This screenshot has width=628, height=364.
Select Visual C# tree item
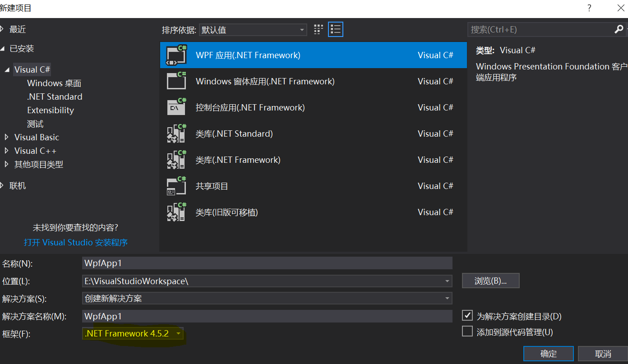[x=32, y=69]
